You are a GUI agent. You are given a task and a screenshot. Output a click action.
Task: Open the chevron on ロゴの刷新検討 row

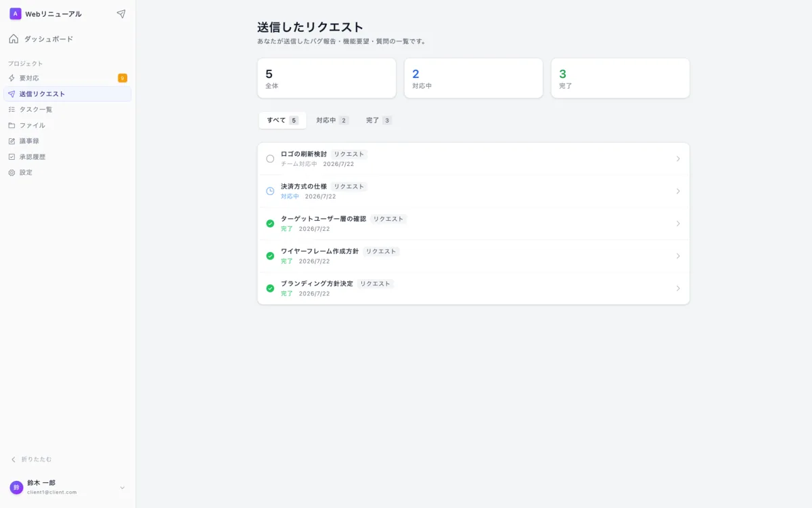[678, 158]
